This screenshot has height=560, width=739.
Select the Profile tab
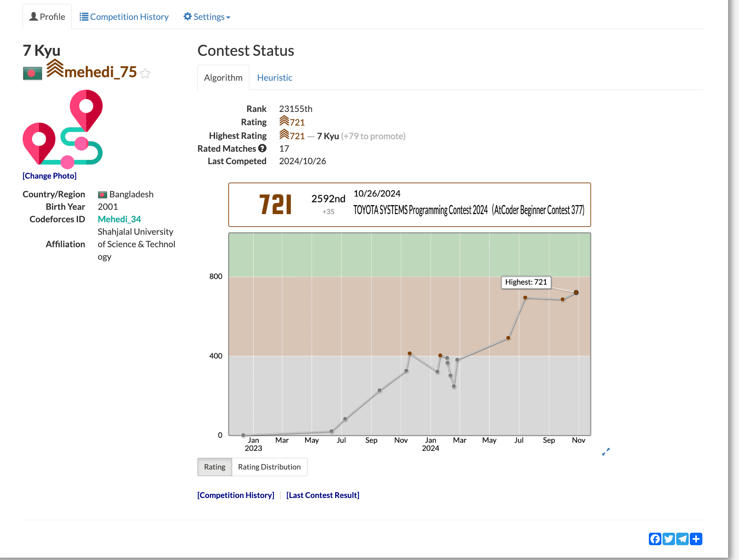pos(47,17)
